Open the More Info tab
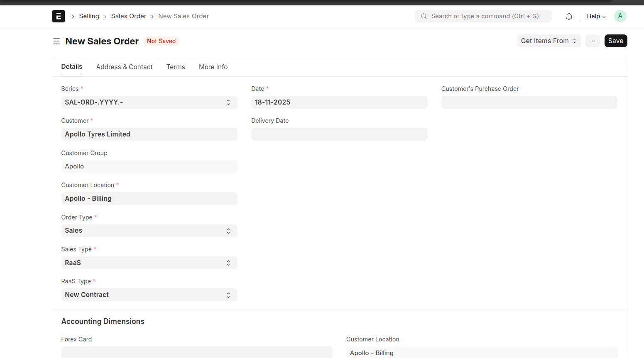This screenshot has height=358, width=644. (x=213, y=67)
